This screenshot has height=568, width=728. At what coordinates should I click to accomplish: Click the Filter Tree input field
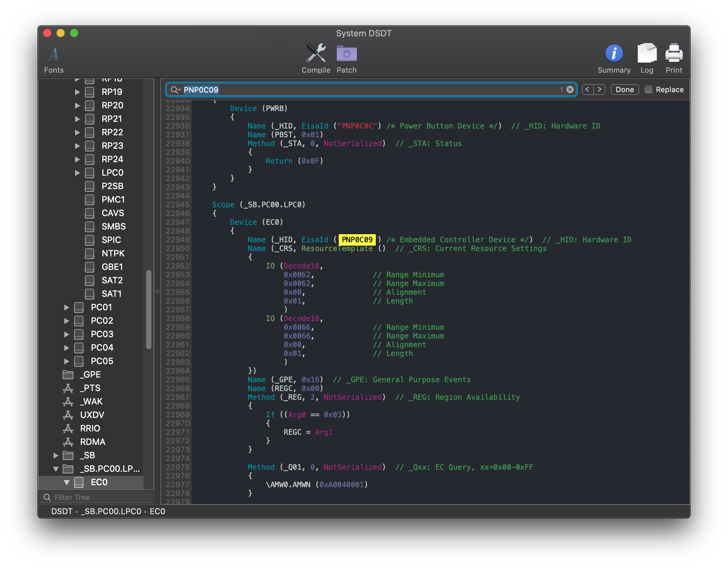101,497
